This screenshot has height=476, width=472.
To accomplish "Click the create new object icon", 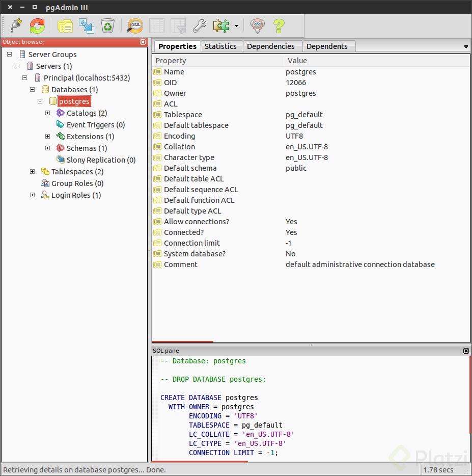I will click(87, 25).
